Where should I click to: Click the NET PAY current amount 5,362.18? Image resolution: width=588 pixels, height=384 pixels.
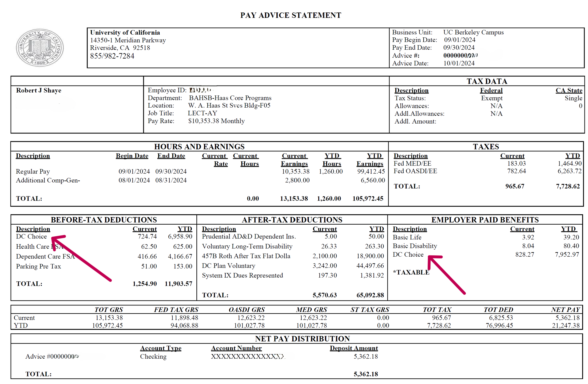click(567, 318)
